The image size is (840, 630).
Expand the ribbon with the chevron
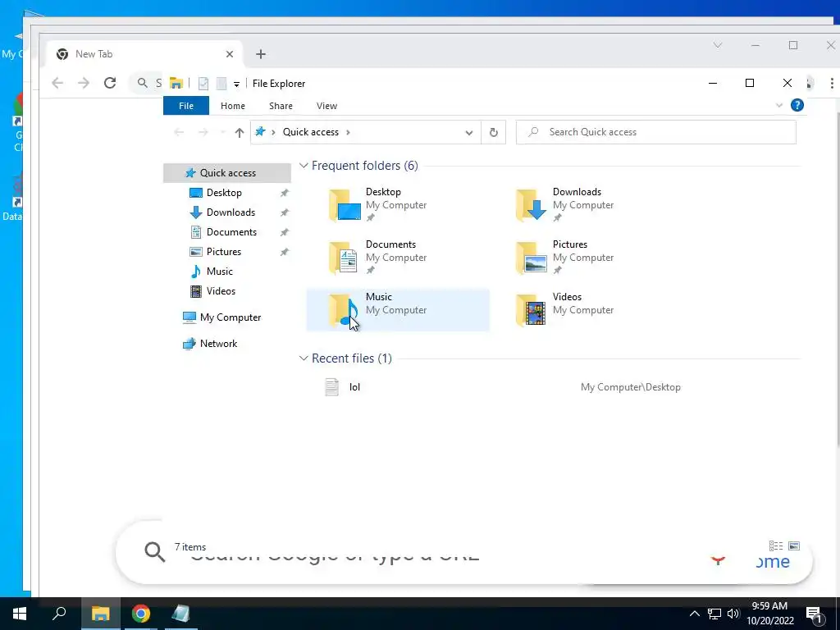779,105
